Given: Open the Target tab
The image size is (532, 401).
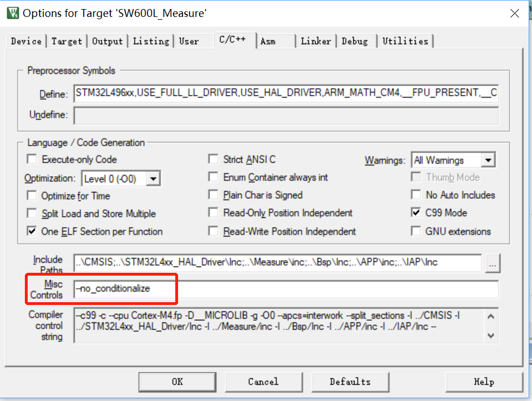Looking at the screenshot, I should click(x=67, y=41).
